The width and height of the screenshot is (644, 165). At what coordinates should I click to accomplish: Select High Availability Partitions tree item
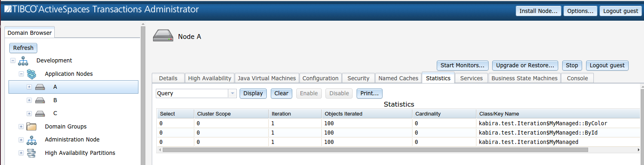click(80, 153)
